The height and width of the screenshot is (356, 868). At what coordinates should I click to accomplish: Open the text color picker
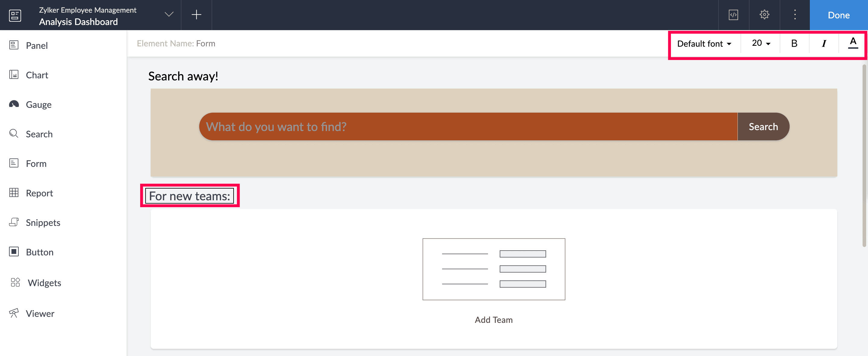853,43
